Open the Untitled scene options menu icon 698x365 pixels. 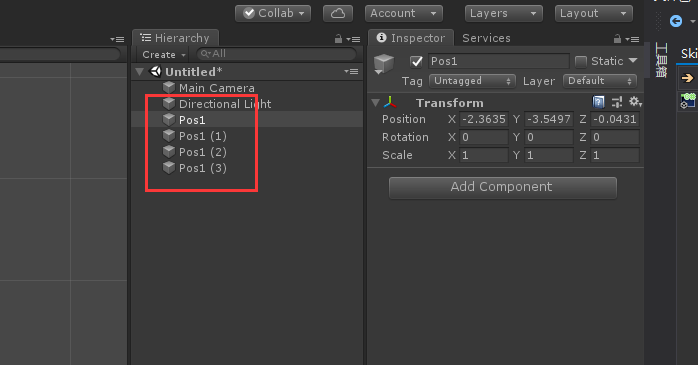pos(351,71)
